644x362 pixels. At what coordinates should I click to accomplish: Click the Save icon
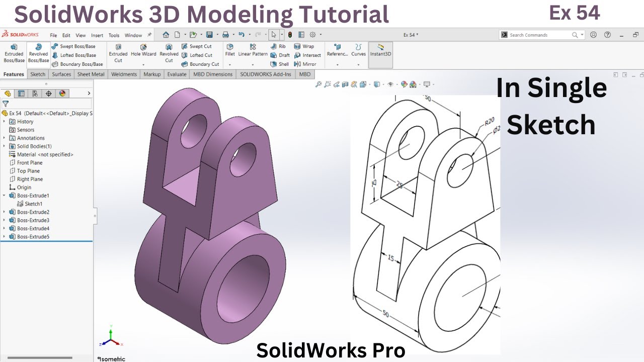(x=209, y=35)
